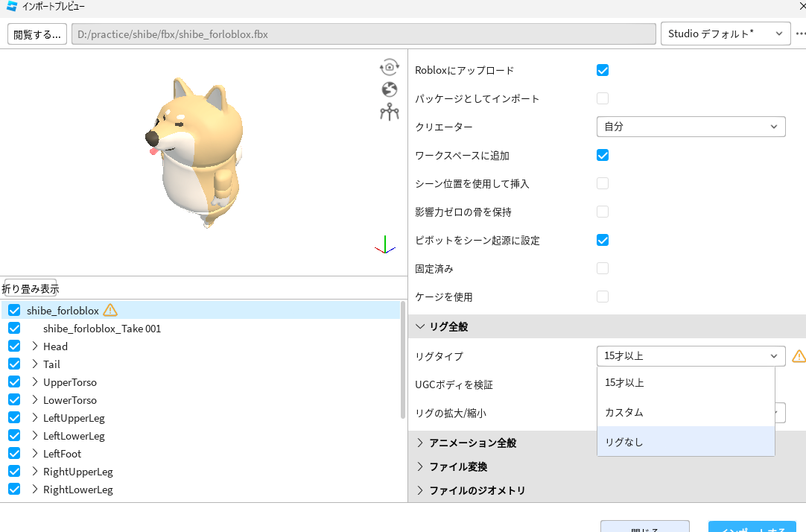Enable シーン位置を使用して挿入 checkbox

[603, 183]
